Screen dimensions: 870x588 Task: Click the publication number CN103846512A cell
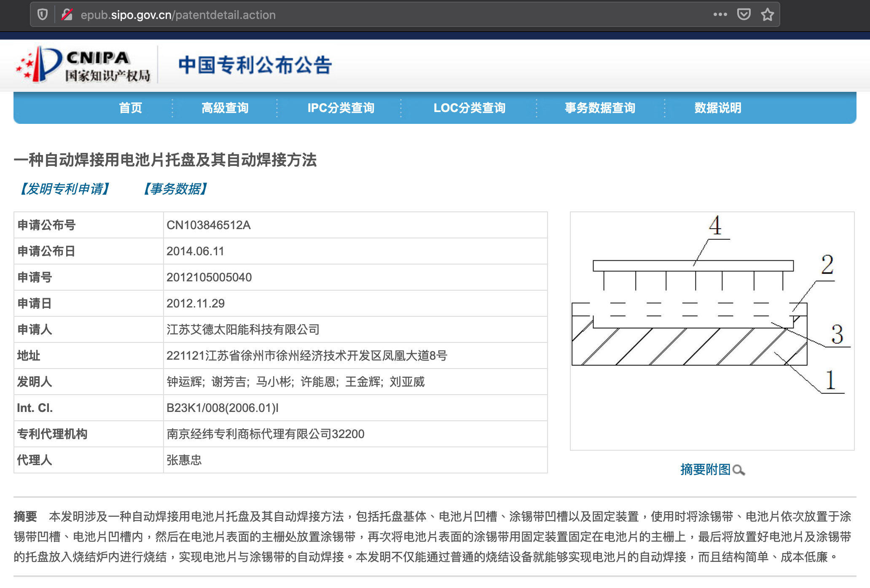tap(209, 225)
